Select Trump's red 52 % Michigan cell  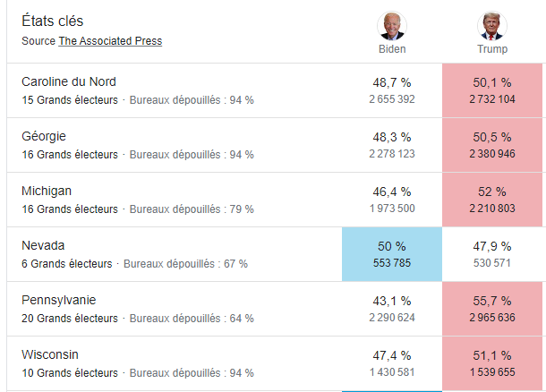[492, 200]
